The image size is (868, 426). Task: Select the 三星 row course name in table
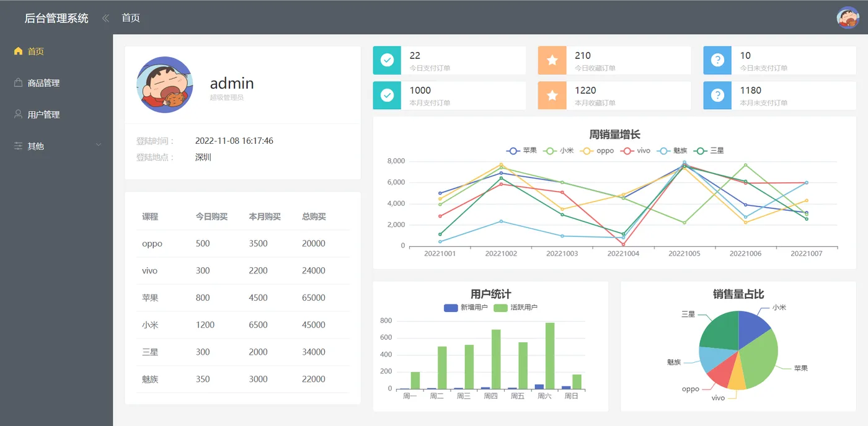click(x=150, y=352)
